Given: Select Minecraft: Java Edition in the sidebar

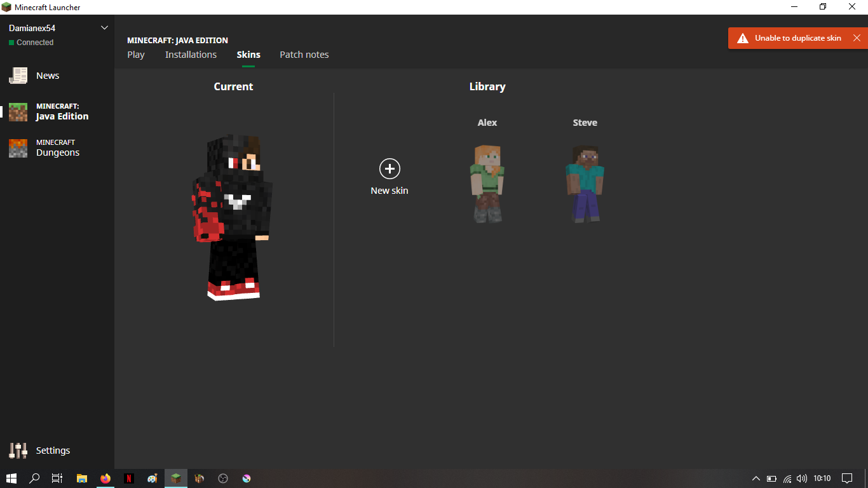Looking at the screenshot, I should [57, 112].
